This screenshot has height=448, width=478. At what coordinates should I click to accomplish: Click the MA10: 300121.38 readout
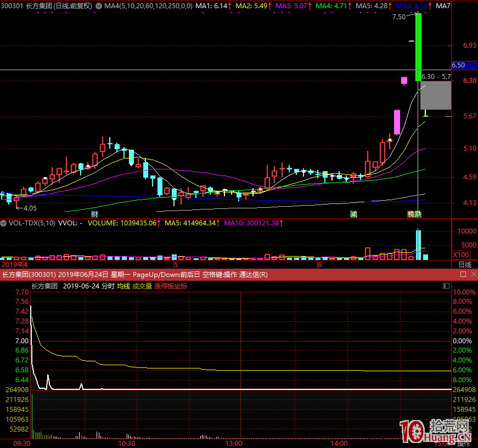coord(251,223)
